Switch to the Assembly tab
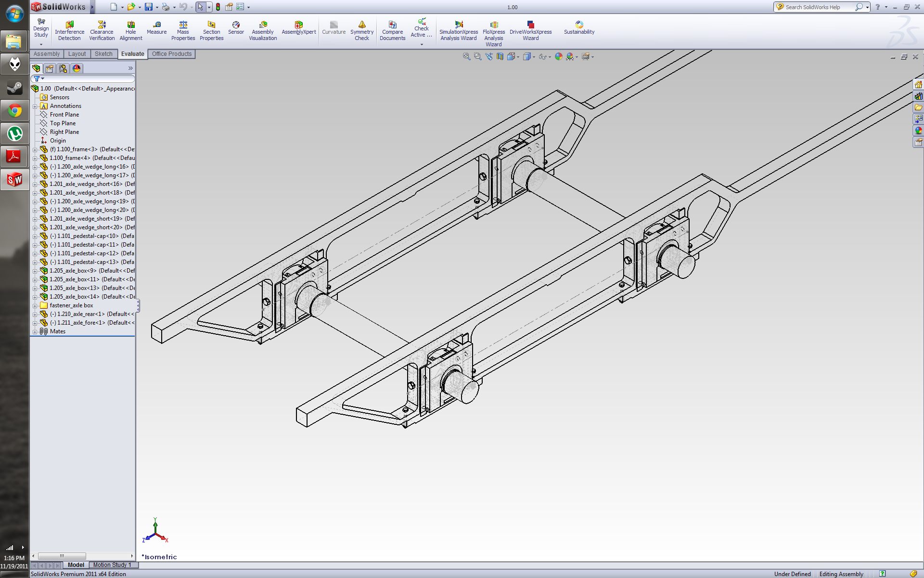The width and height of the screenshot is (924, 578). [x=45, y=54]
